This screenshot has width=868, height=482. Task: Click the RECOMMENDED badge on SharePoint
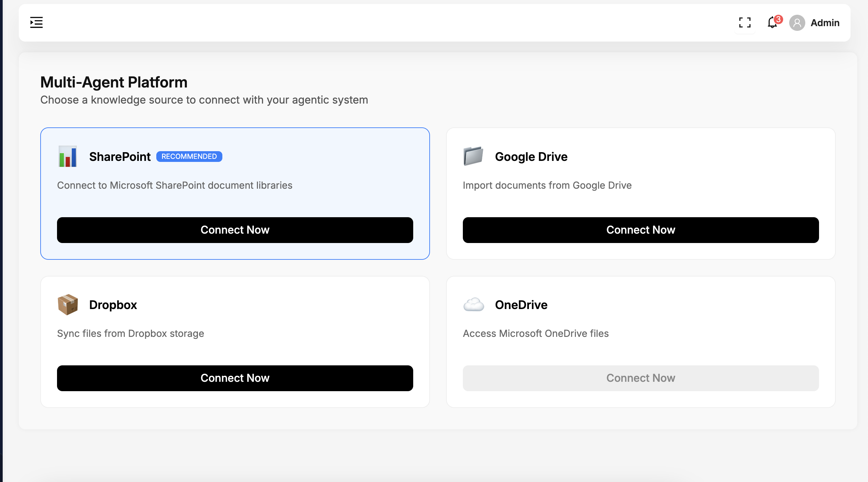pos(189,157)
